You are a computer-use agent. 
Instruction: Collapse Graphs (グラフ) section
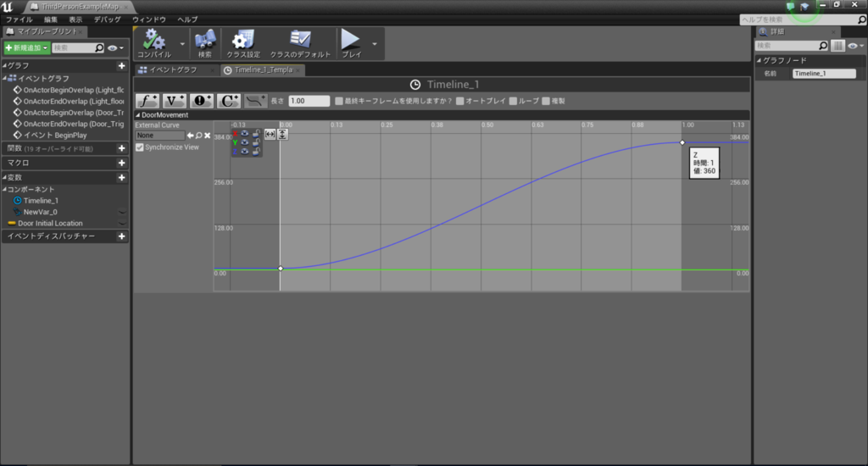(4, 66)
